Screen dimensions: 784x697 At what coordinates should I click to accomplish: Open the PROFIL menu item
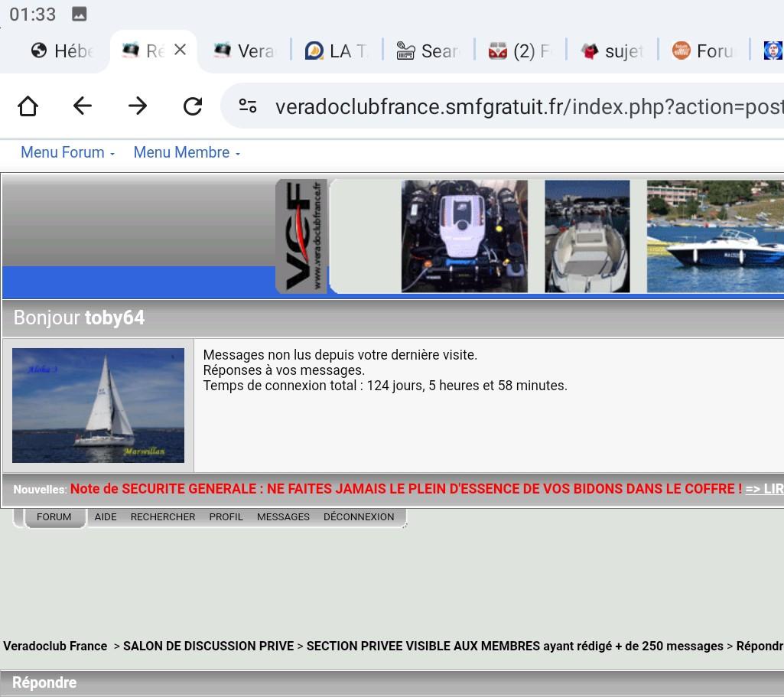click(226, 517)
